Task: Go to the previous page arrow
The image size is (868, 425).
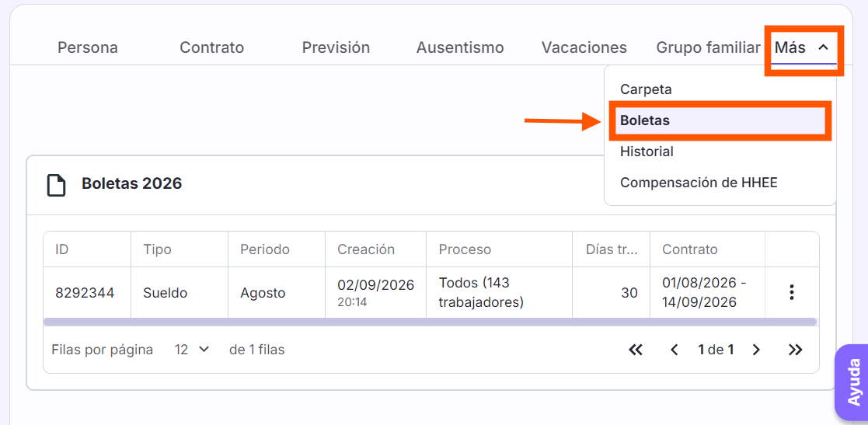Action: tap(675, 350)
